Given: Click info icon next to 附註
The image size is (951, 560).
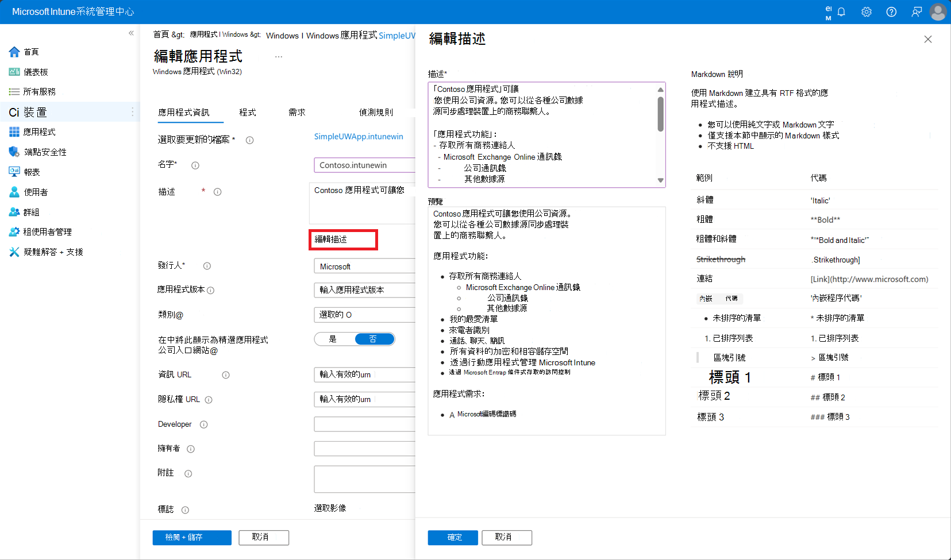Looking at the screenshot, I should pyautogui.click(x=188, y=474).
